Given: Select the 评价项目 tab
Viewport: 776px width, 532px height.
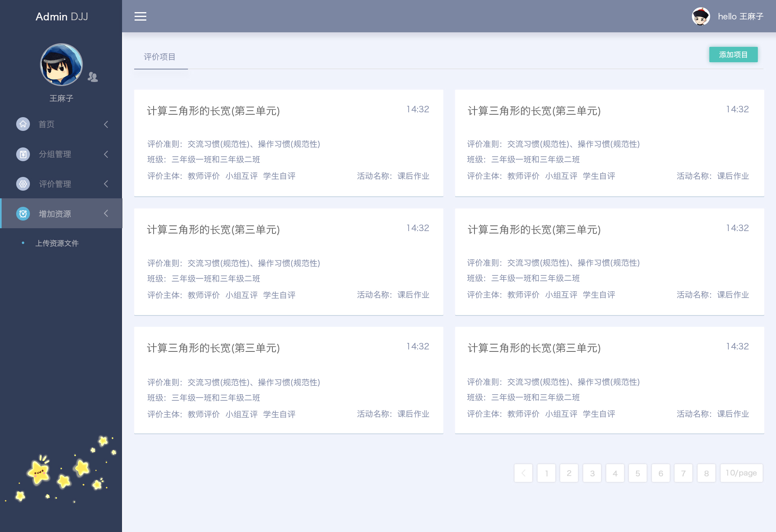Looking at the screenshot, I should (x=160, y=57).
